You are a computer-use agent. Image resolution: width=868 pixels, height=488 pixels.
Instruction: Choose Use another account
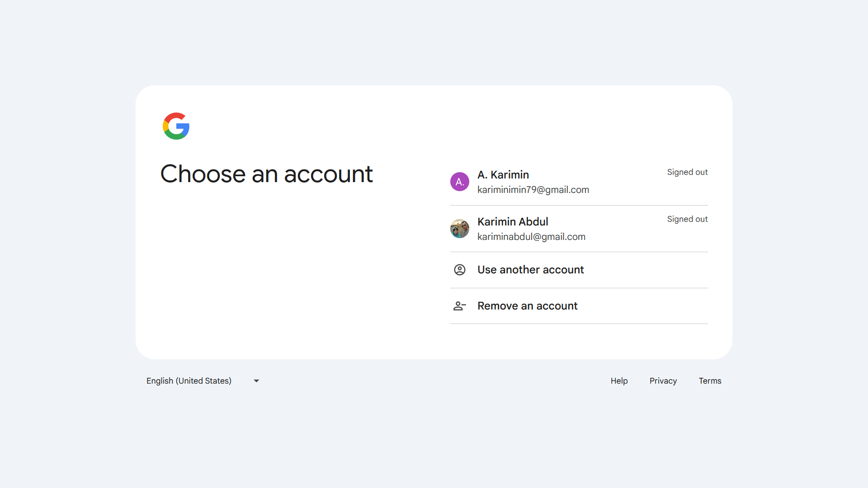[530, 270]
